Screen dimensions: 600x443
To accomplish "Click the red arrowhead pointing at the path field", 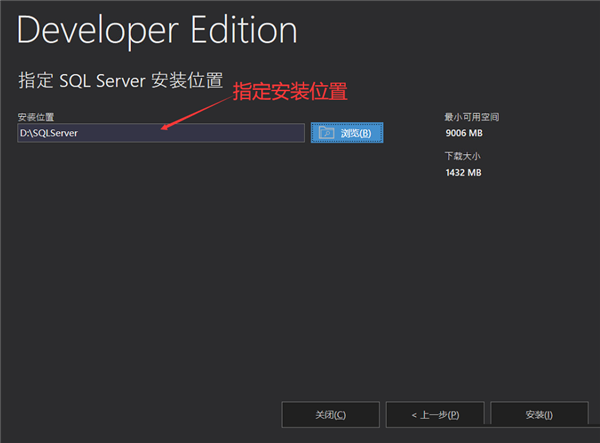I will (166, 127).
